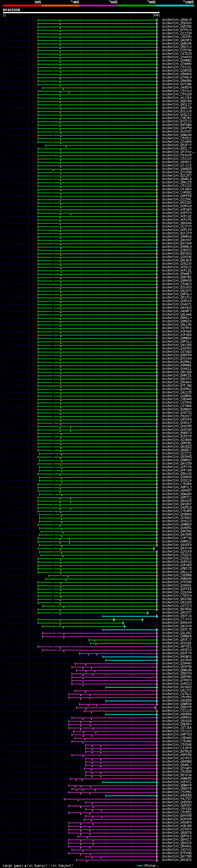Viewport: 197px width, 868px height.
Task: Select hit label UniRef100_Q38PG8
Action: (x=177, y=71)
